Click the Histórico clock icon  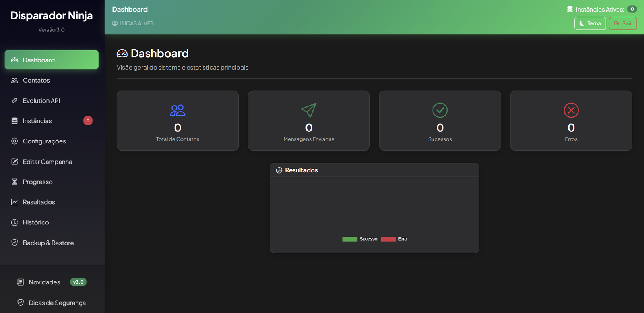(14, 222)
